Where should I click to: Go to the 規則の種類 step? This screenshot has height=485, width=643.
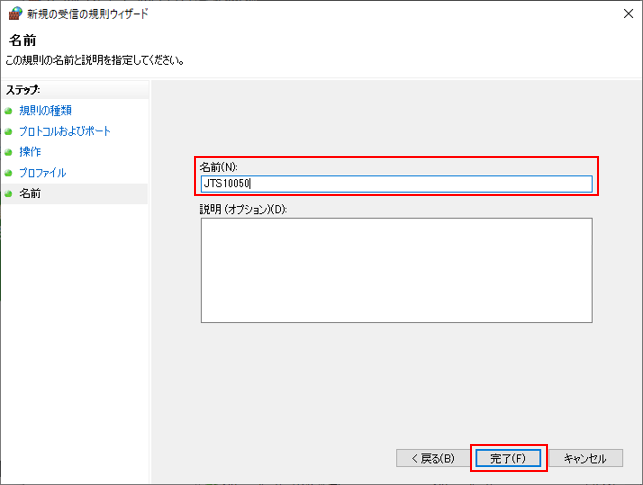(45, 110)
